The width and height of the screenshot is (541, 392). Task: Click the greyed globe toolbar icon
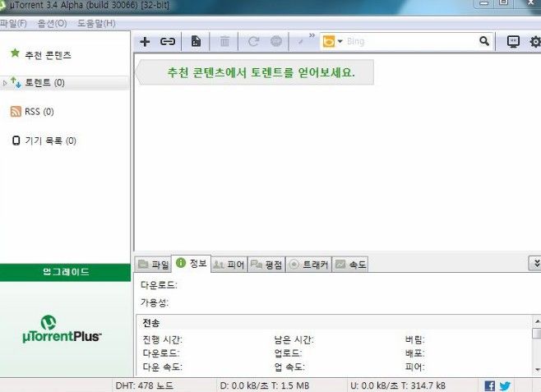pyautogui.click(x=276, y=41)
